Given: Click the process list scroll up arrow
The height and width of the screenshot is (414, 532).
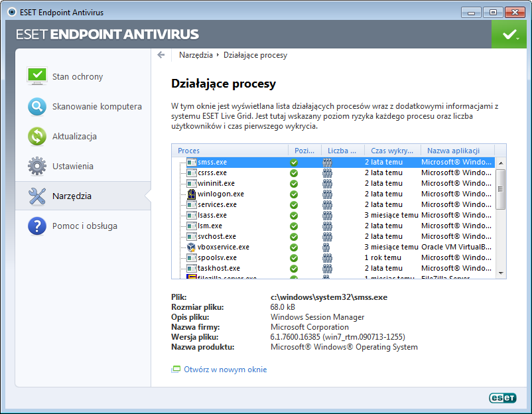Looking at the screenshot, I should (501, 163).
